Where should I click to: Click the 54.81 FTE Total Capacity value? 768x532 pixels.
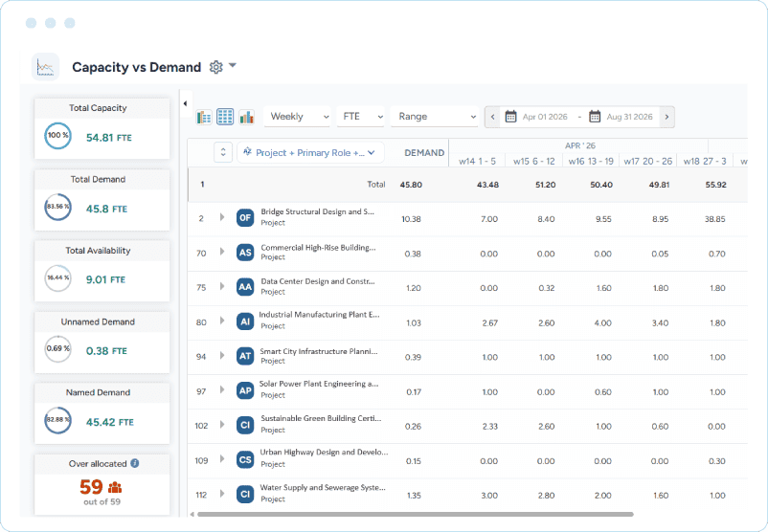pyautogui.click(x=109, y=138)
